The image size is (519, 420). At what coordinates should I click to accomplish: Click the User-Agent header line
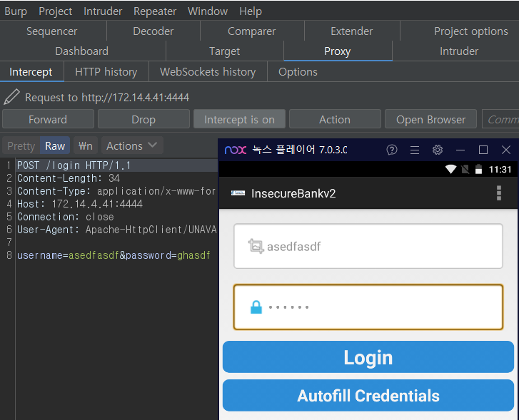[117, 230]
